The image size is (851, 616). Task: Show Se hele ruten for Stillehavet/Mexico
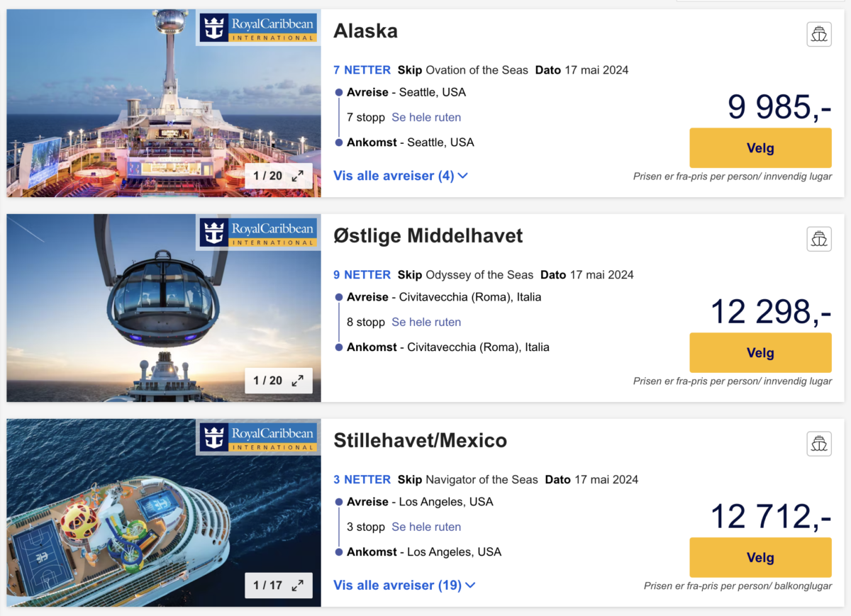coord(426,527)
